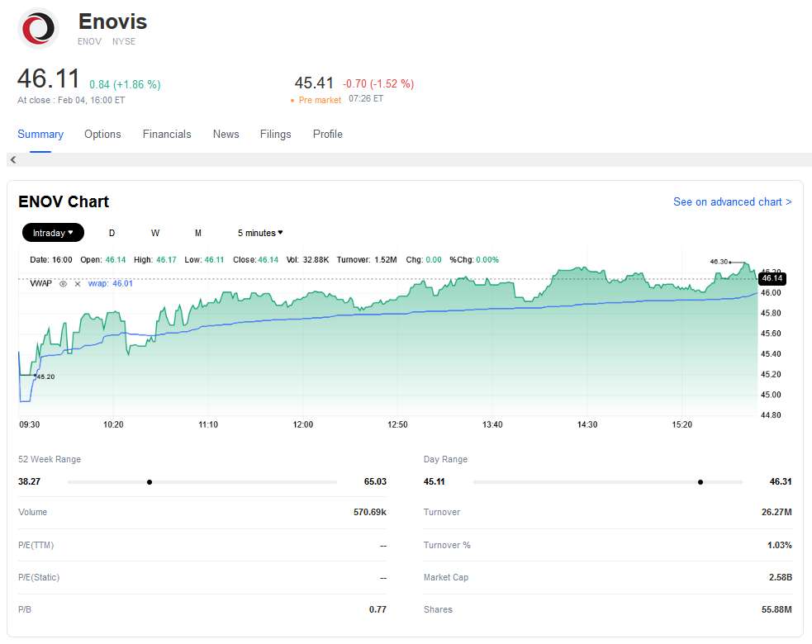Go to the News tab
Image resolution: width=812 pixels, height=644 pixels.
[x=226, y=134]
